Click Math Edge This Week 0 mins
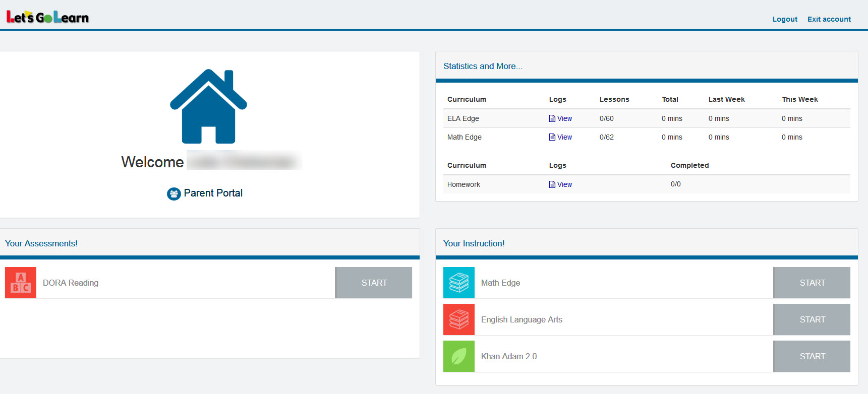 point(792,137)
